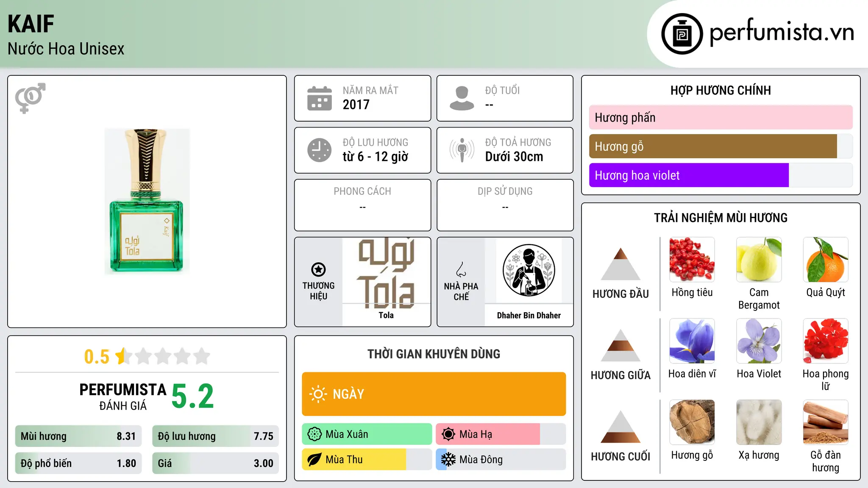Click the perfumista.vn perfume bottle logo icon

682,34
